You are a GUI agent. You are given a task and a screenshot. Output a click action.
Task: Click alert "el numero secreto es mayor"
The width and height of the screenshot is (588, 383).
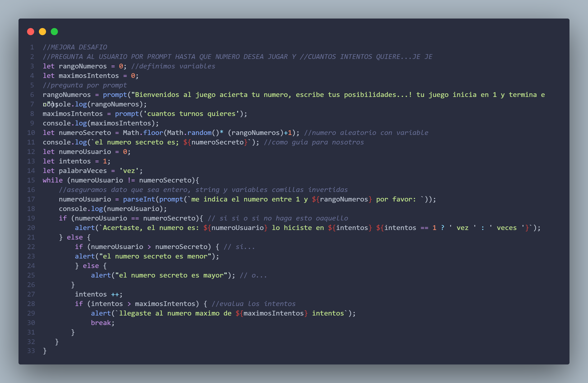(x=163, y=275)
